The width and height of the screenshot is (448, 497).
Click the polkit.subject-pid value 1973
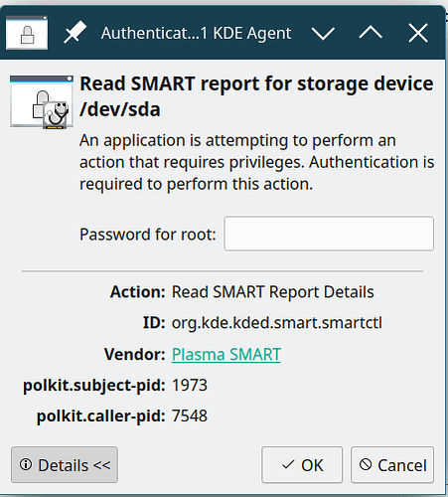click(190, 385)
